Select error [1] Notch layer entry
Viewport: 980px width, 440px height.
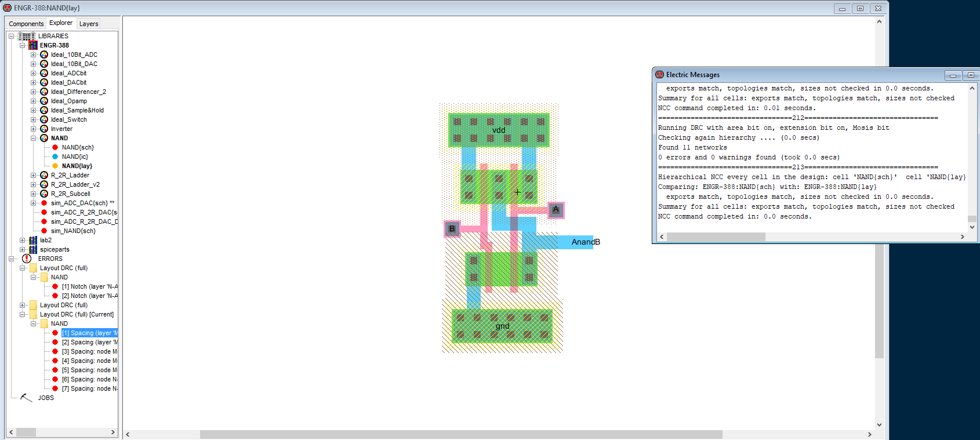(x=89, y=286)
